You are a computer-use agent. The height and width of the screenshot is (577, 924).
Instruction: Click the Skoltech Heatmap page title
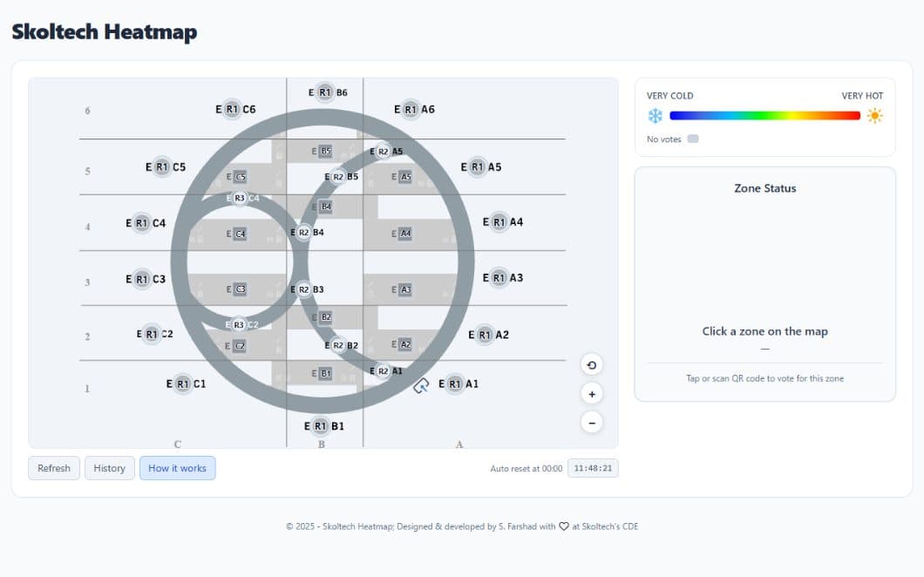(x=105, y=32)
